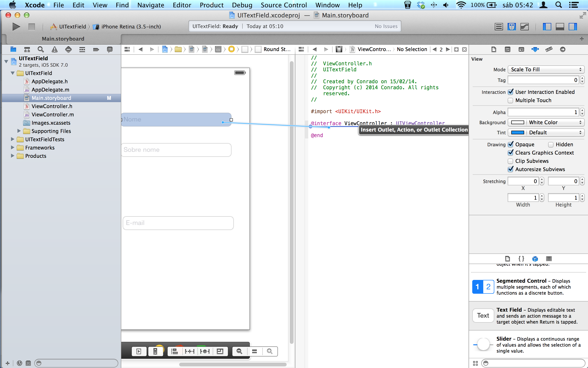Click the Tint blue color swatch
Screen dimensions: 588x368
pyautogui.click(x=517, y=132)
